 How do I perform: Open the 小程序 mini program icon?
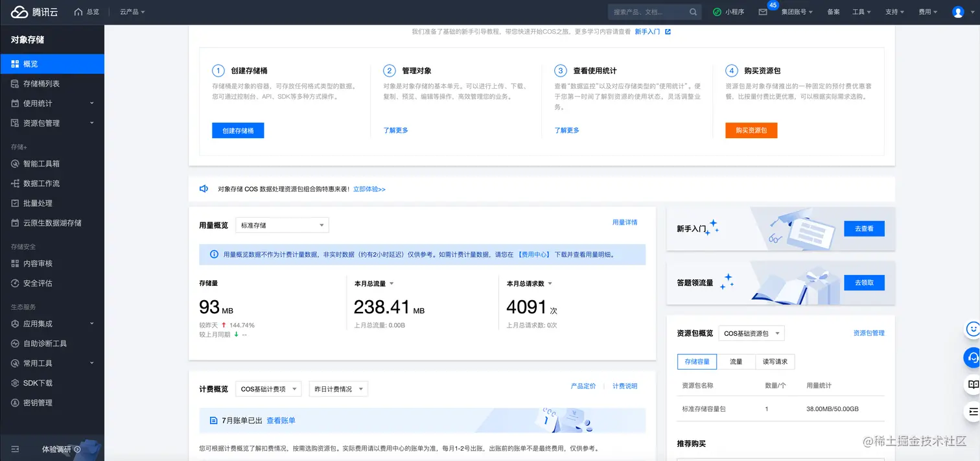coord(717,12)
